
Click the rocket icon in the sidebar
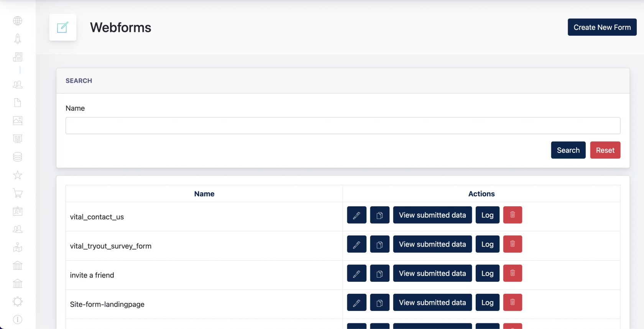click(x=18, y=39)
